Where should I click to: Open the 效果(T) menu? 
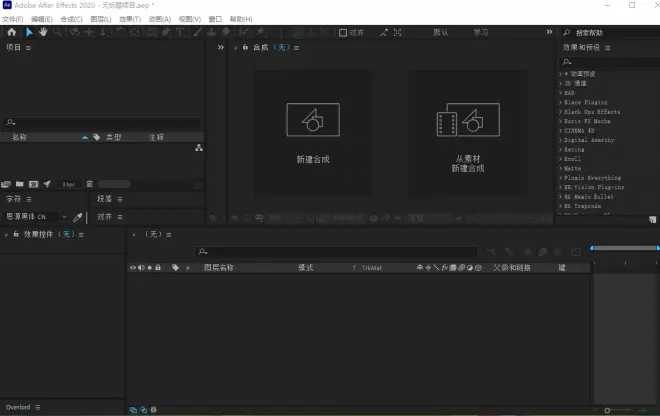pyautogui.click(x=130, y=19)
